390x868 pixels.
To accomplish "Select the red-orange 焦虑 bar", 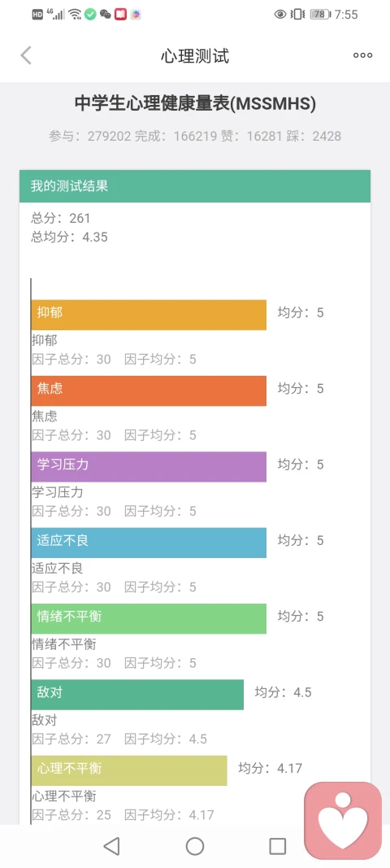I will coord(149,390).
